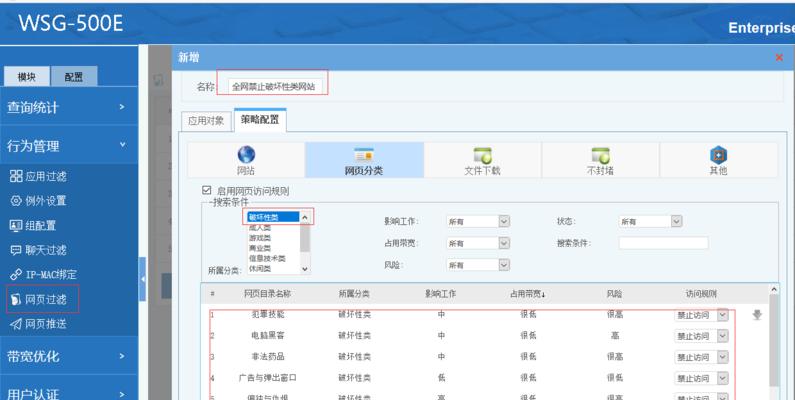This screenshot has width=795, height=400.
Task: Sort by the 风险 column header
Action: point(615,294)
